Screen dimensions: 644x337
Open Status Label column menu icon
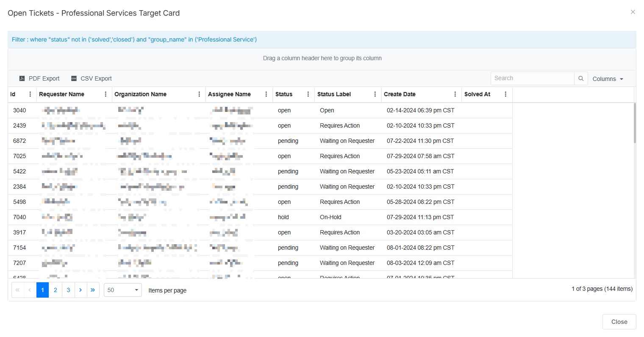(x=375, y=94)
